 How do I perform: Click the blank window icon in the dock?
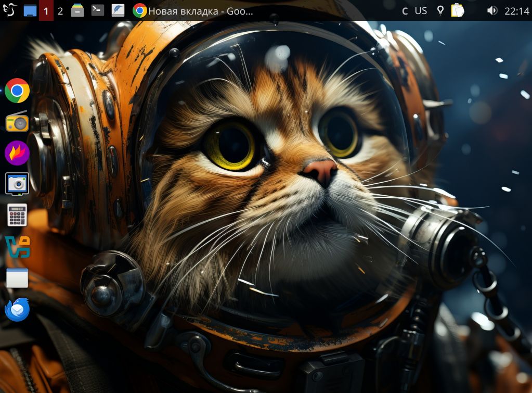pyautogui.click(x=17, y=278)
